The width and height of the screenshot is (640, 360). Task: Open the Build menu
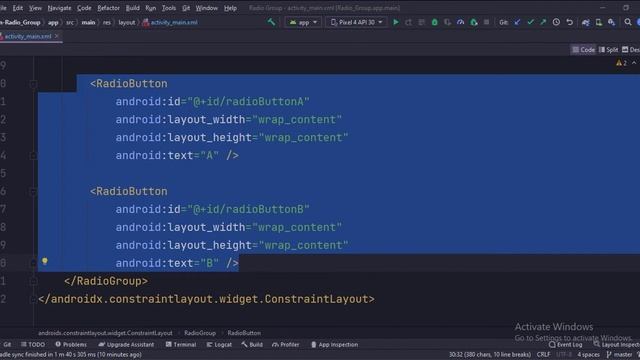coord(132,8)
